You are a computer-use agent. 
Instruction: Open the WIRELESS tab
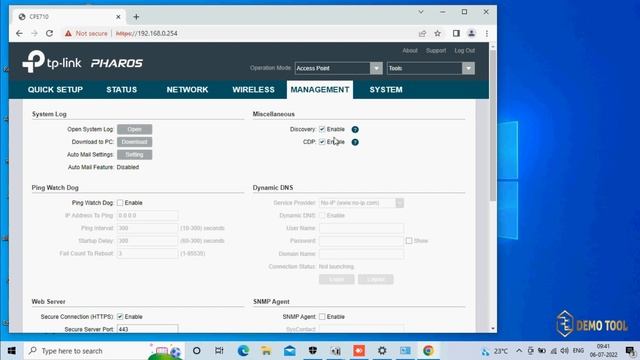pyautogui.click(x=253, y=90)
